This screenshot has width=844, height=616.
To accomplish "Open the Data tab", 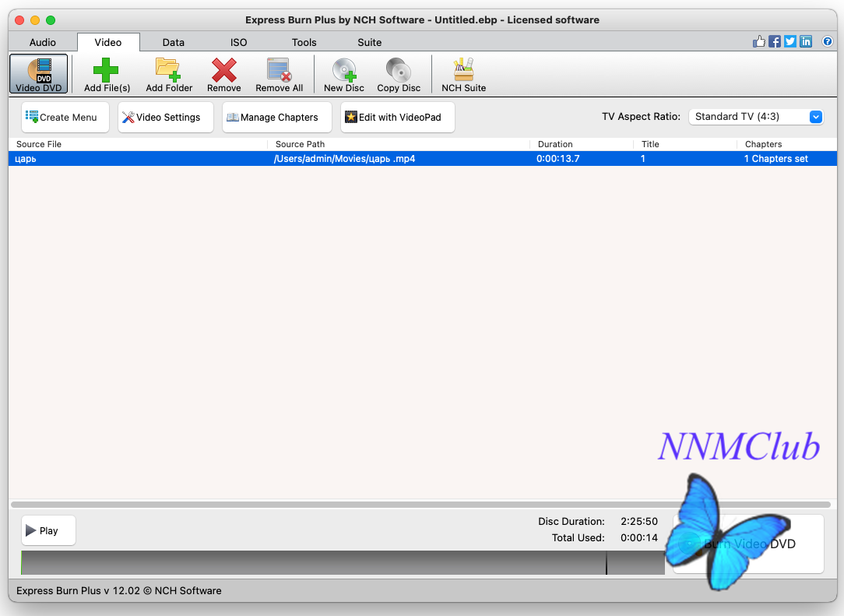I will tap(174, 42).
